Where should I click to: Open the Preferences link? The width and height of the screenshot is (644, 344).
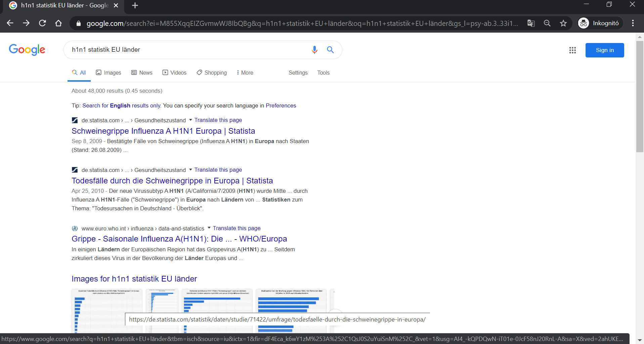(x=281, y=105)
